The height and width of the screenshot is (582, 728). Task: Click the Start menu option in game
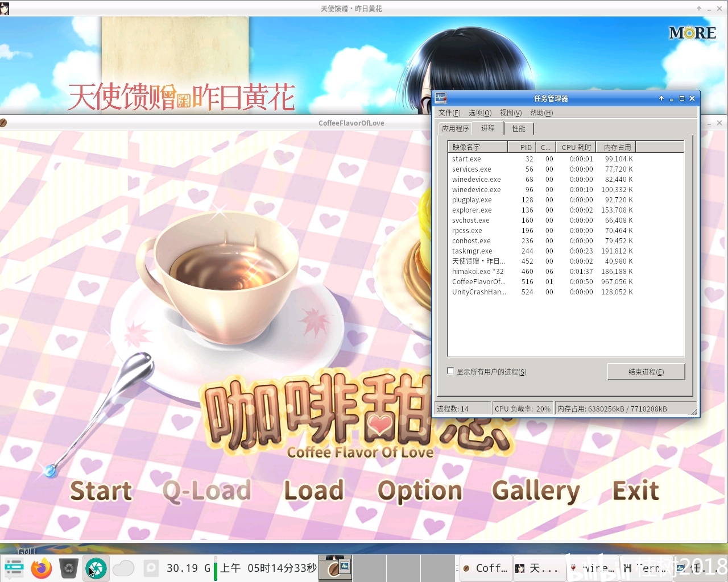coord(101,490)
